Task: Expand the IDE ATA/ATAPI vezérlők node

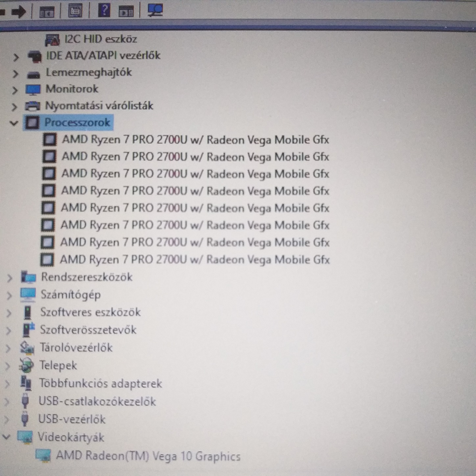Action: (x=16, y=57)
